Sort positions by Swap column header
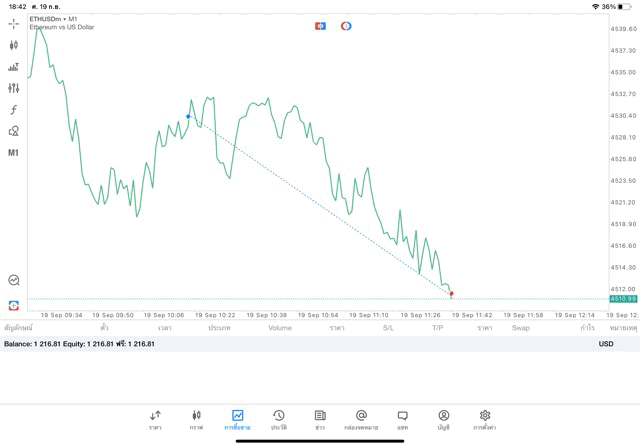Screen dimensions: 640x447 [521, 328]
